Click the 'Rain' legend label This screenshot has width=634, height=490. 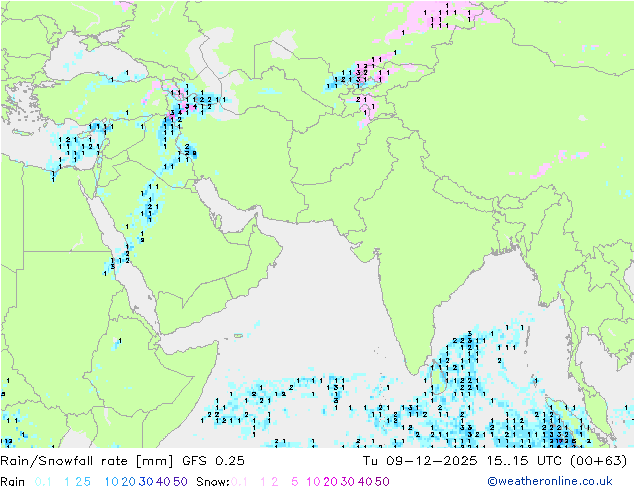pos(13,482)
